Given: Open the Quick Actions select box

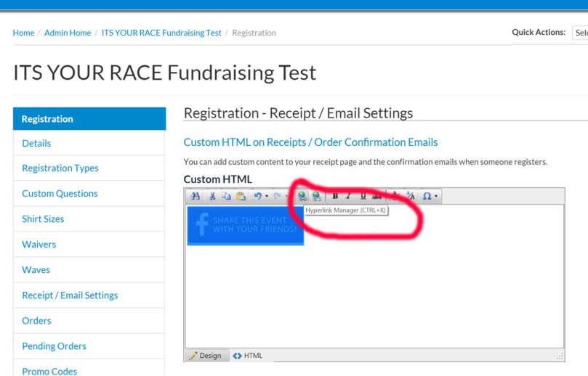Looking at the screenshot, I should 580,33.
